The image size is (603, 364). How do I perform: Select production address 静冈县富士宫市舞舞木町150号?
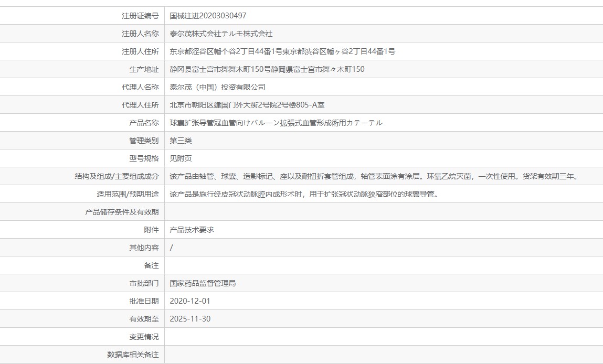[267, 70]
